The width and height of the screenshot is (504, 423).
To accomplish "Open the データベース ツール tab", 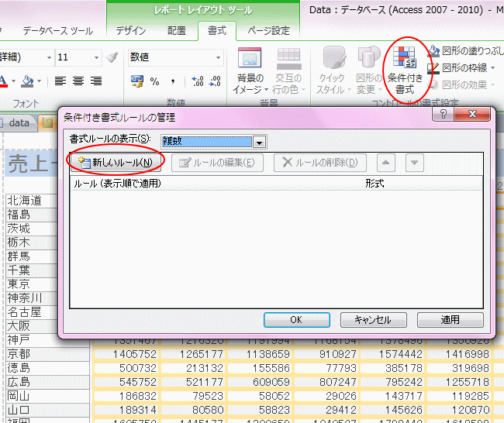I will point(58,31).
